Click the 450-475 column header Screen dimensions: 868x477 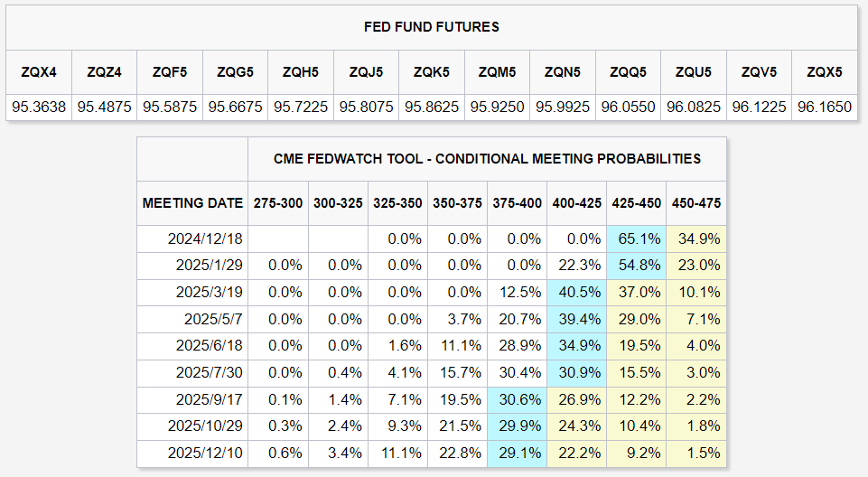click(696, 203)
